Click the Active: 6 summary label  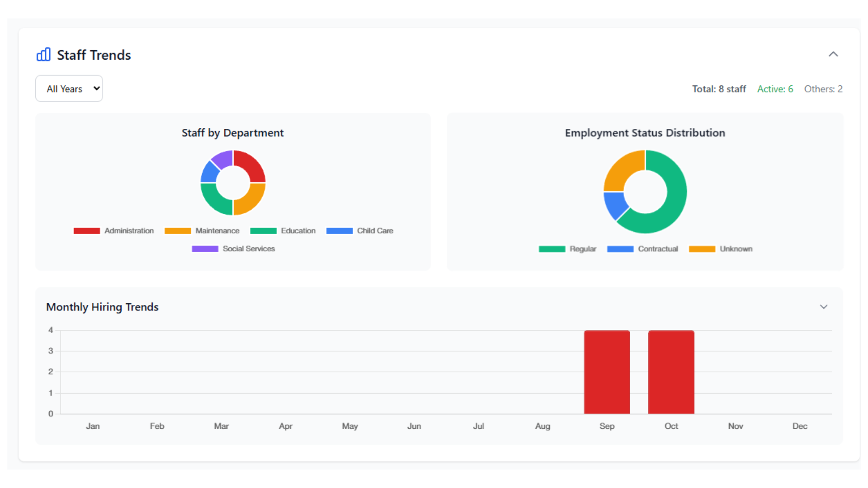(x=775, y=89)
